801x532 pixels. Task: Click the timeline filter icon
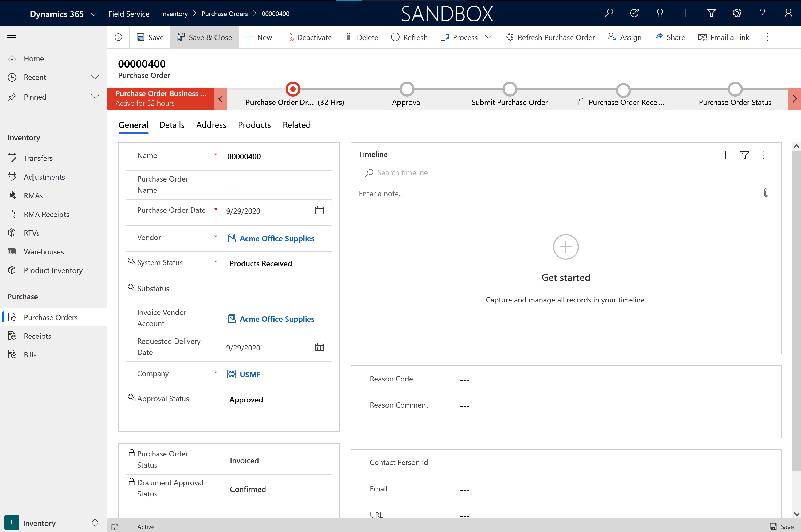(745, 155)
